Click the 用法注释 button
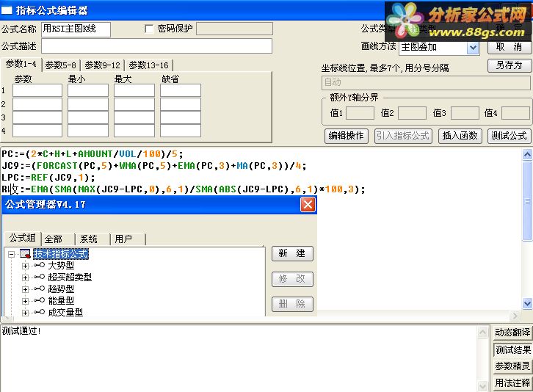Image resolution: width=533 pixels, height=392 pixels. pyautogui.click(x=512, y=383)
